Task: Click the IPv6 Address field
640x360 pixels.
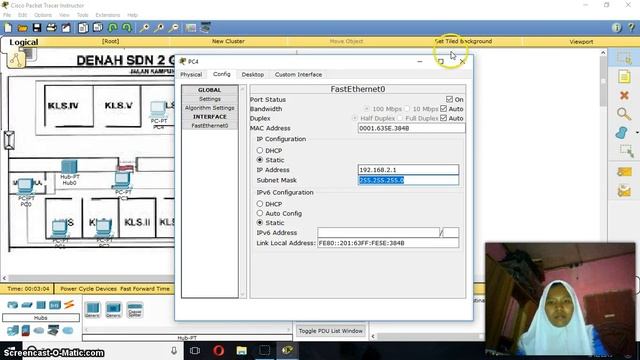Action: tap(378, 233)
